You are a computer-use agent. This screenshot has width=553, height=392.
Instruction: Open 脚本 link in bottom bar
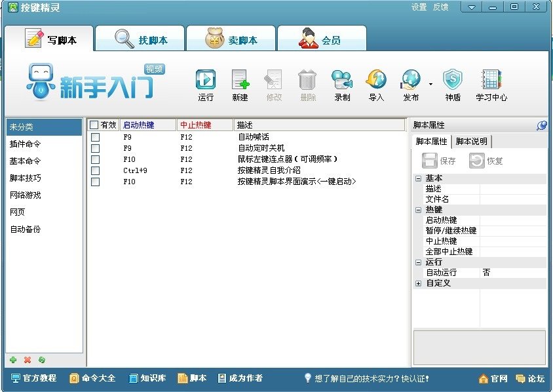click(192, 379)
